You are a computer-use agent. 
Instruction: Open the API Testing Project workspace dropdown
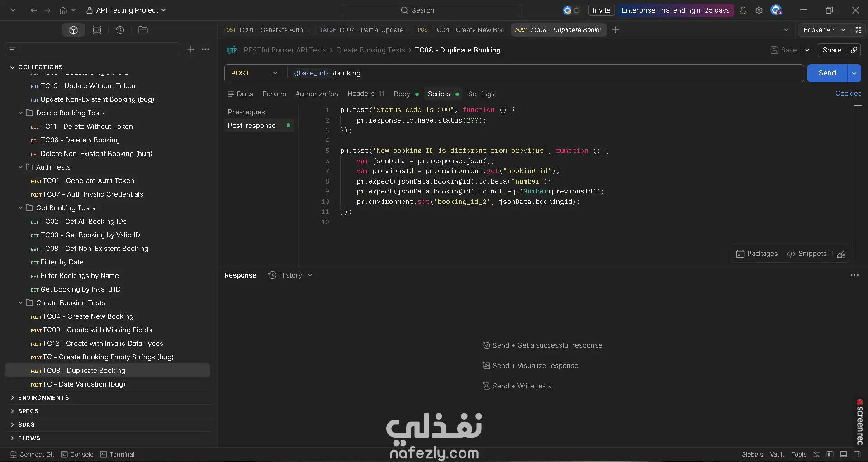pyautogui.click(x=126, y=10)
